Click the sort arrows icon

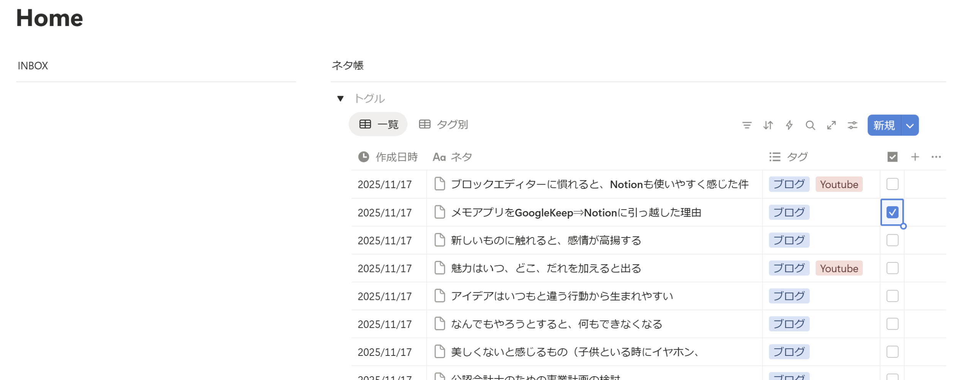768,125
